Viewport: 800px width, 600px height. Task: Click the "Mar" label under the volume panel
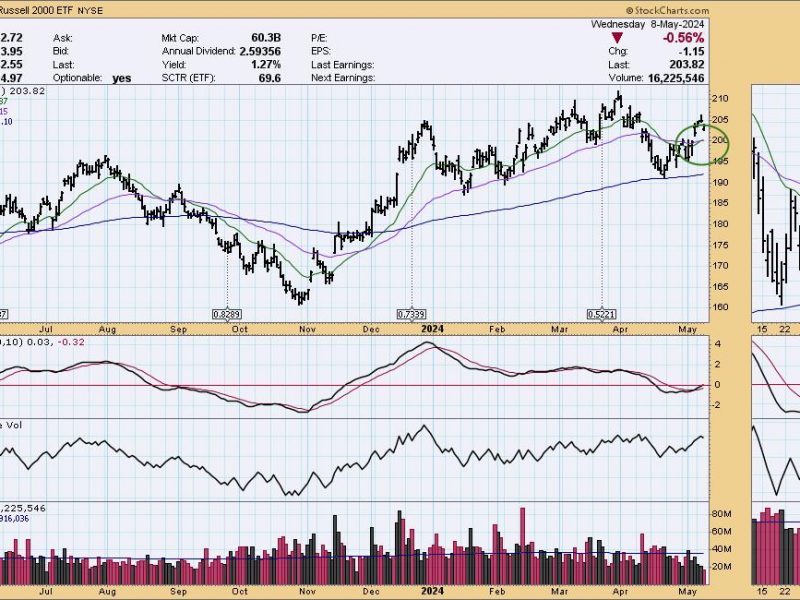pos(560,592)
